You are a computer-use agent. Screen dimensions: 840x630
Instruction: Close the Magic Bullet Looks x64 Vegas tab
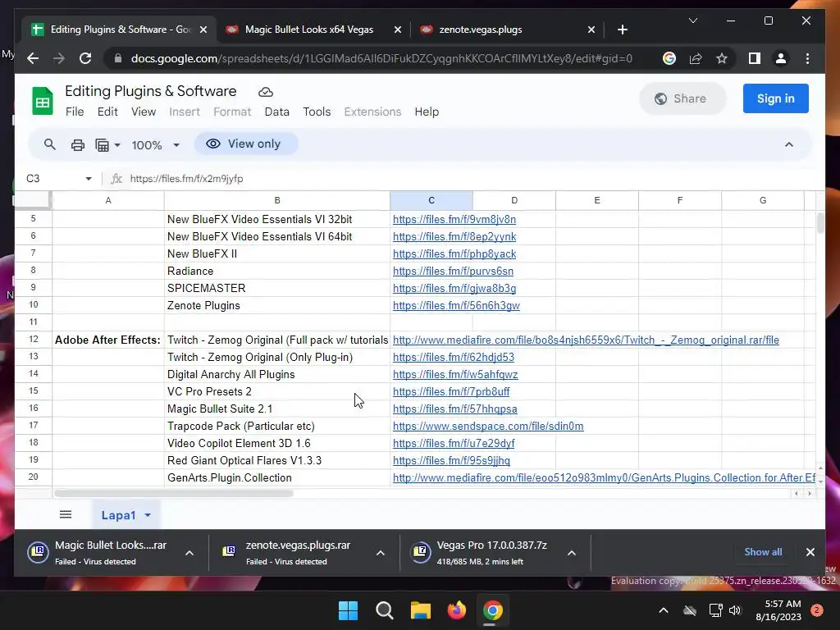398,30
